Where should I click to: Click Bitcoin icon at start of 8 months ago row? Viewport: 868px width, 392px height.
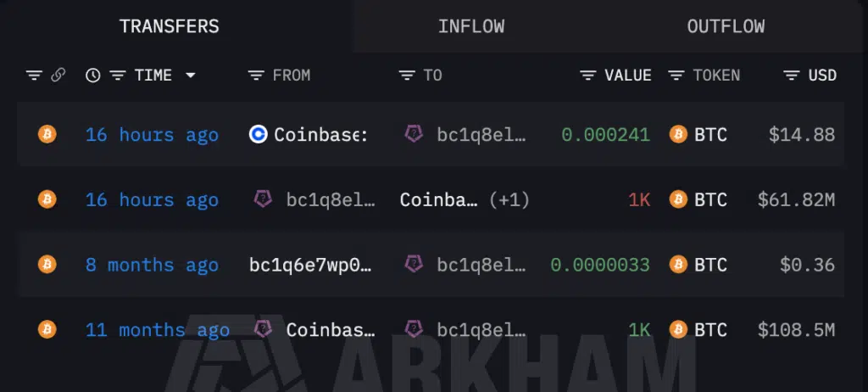click(x=47, y=265)
